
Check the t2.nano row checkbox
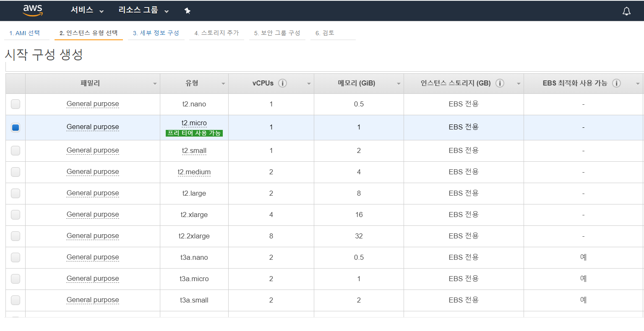click(16, 104)
